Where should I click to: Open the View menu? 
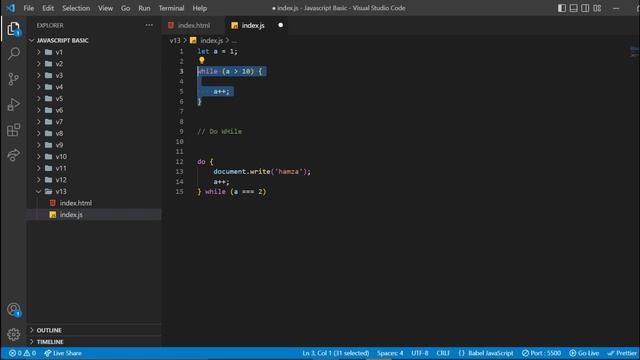point(105,8)
